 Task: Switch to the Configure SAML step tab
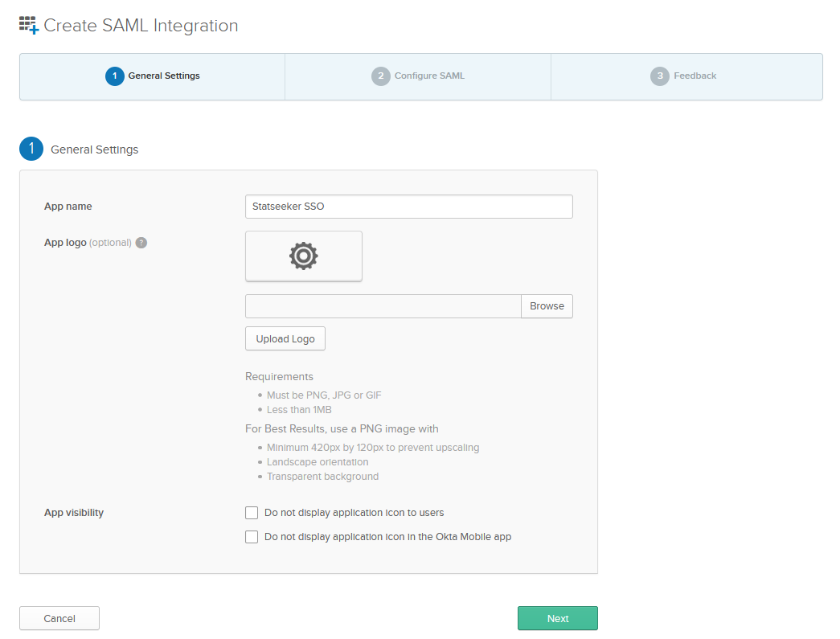(418, 76)
